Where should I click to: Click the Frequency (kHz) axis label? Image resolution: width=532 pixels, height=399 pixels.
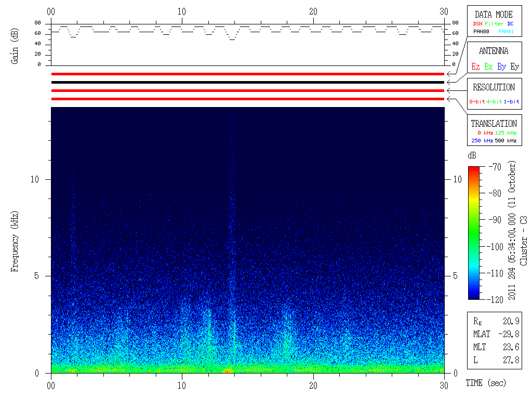tap(14, 242)
